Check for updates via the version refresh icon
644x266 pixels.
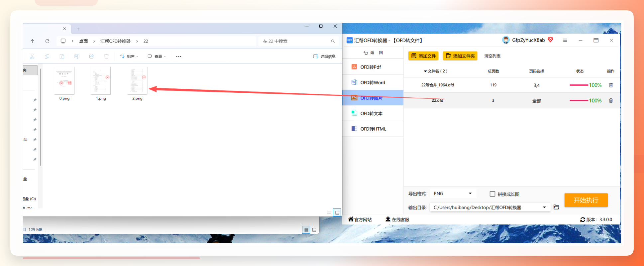coord(583,220)
